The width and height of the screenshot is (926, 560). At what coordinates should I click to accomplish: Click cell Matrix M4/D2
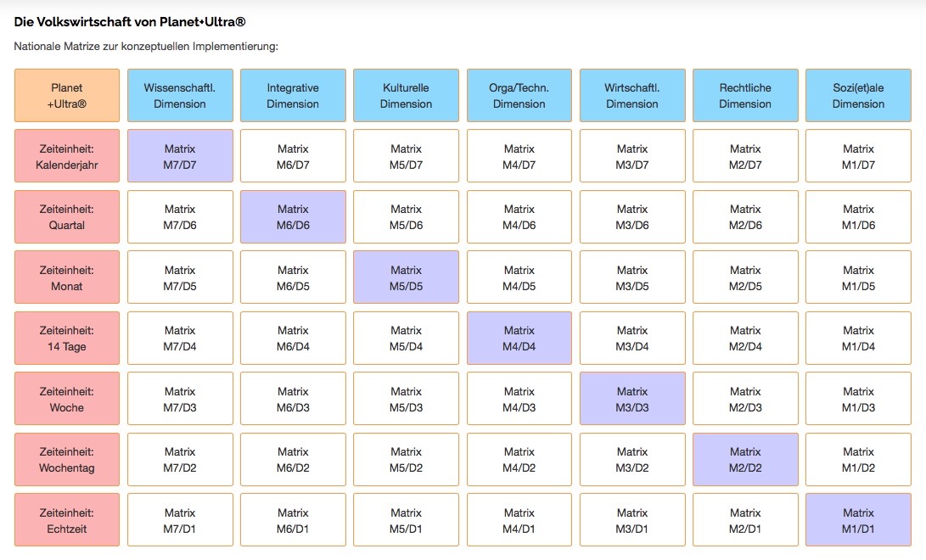[x=519, y=459]
